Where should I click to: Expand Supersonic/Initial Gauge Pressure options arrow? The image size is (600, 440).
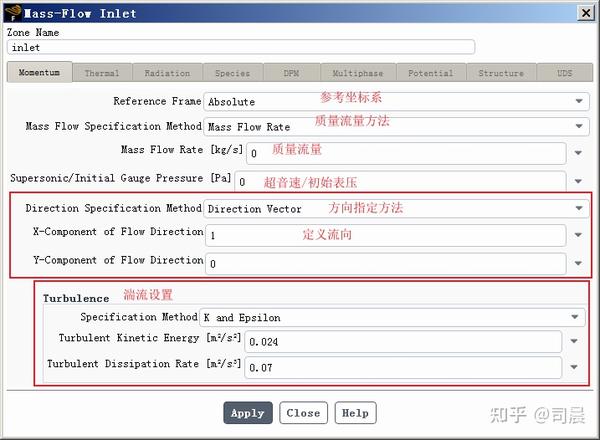coord(578,181)
